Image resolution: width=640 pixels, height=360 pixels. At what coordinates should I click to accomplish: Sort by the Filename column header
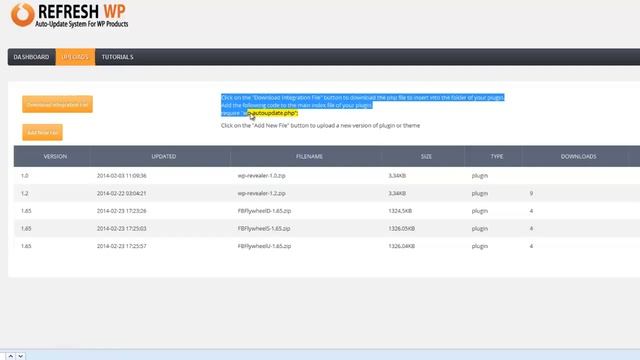309,156
